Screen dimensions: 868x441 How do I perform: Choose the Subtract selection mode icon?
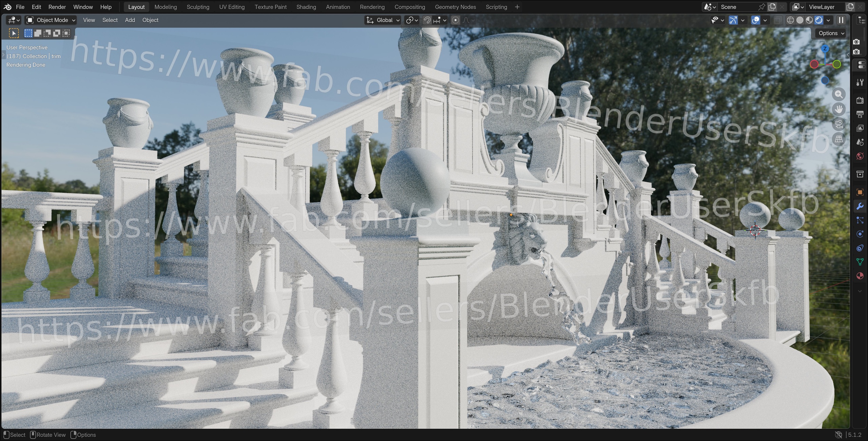tap(47, 33)
